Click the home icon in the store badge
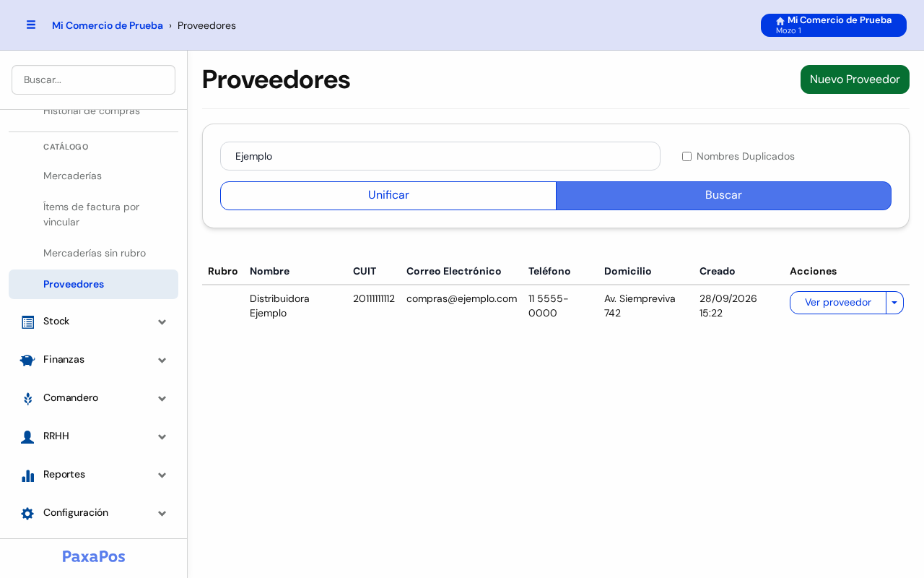This screenshot has height=578, width=924. (x=780, y=21)
